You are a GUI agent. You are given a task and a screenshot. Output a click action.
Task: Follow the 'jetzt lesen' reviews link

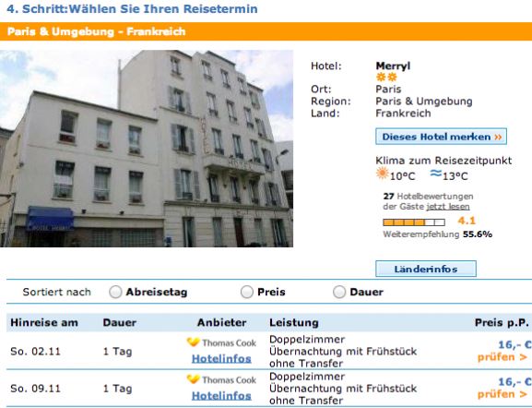(448, 207)
